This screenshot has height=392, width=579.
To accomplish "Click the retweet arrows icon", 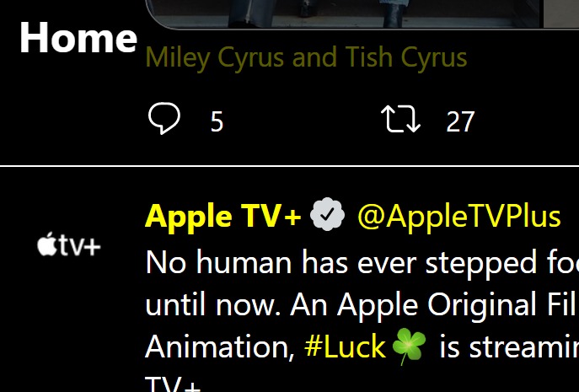I will pos(401,120).
